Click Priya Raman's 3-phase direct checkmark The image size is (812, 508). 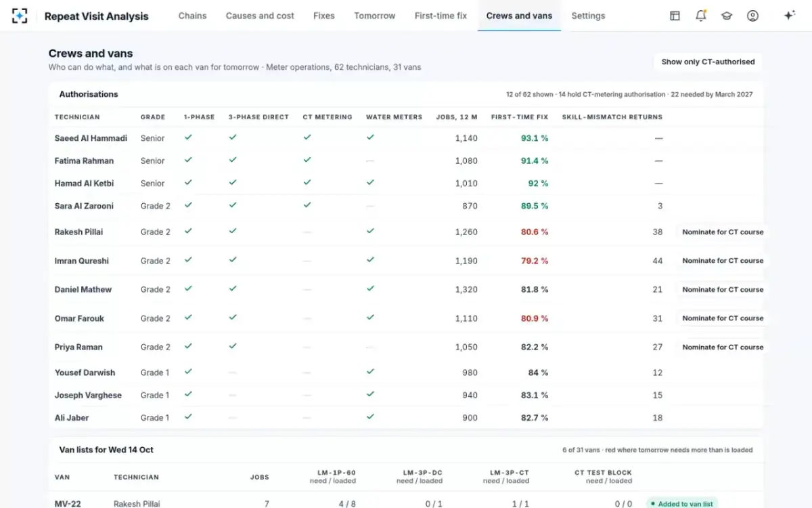pos(233,346)
